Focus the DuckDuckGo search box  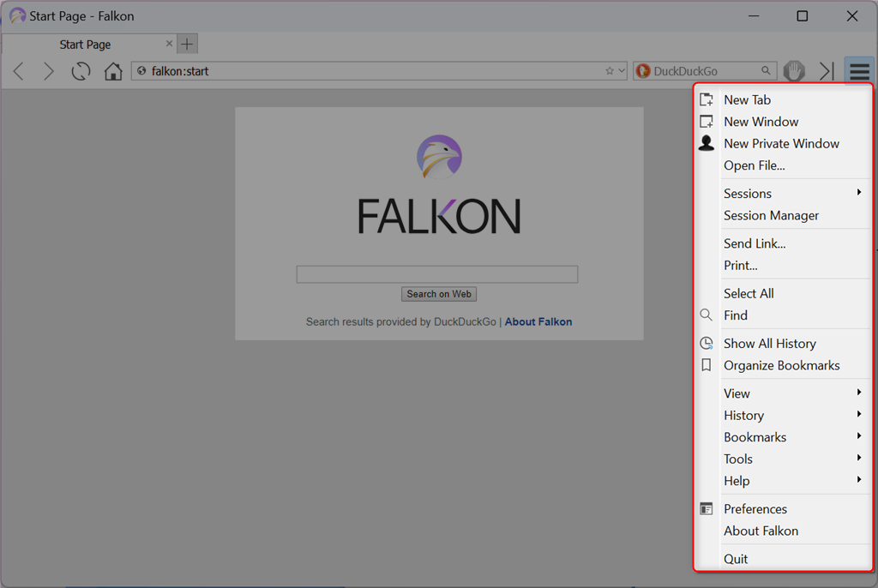[x=706, y=71]
